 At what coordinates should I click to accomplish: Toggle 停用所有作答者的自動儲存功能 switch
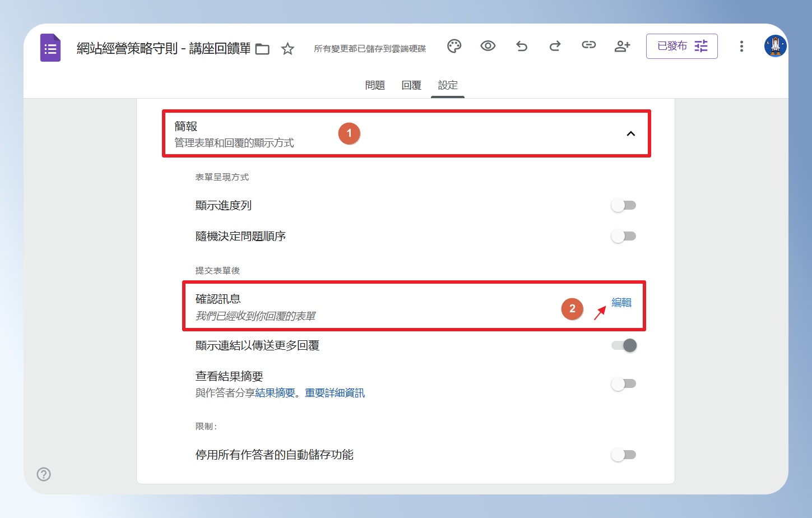coord(624,455)
